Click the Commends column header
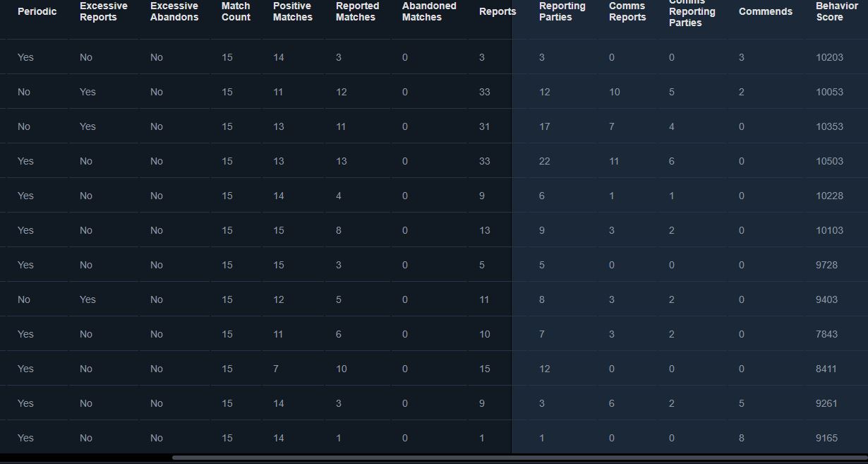 coord(766,11)
